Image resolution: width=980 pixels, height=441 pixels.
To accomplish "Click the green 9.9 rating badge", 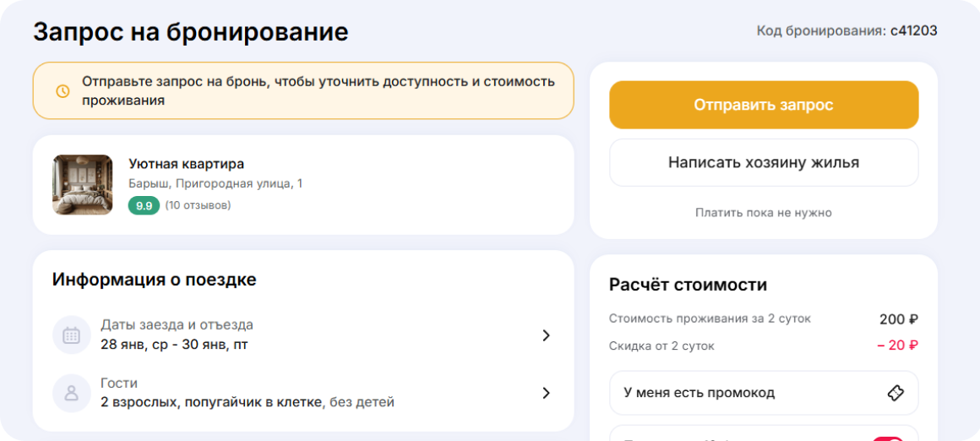I will tap(144, 205).
